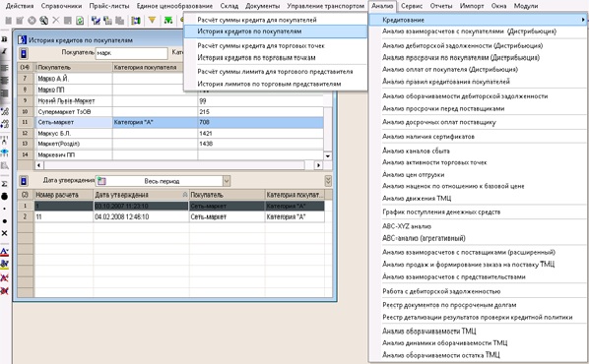This screenshot has width=589, height=364.
Task: Click the blue phone icon beside Покупатель filter
Action: click(x=24, y=53)
